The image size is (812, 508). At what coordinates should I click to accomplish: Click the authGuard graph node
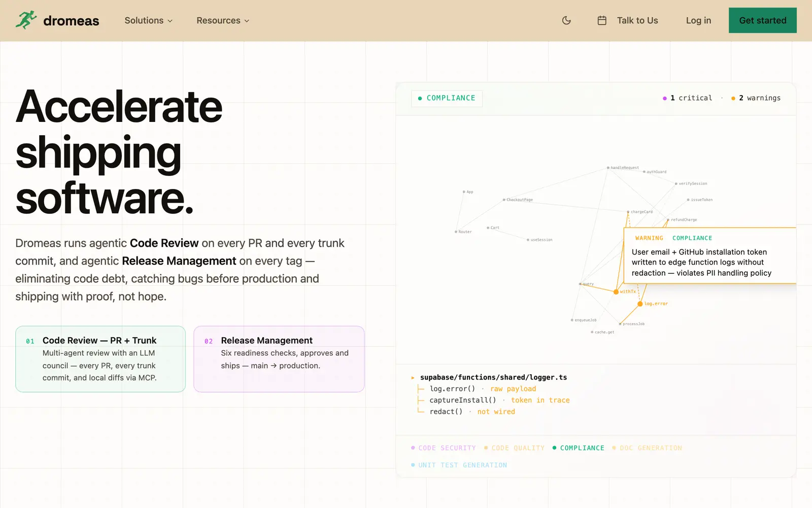click(645, 172)
